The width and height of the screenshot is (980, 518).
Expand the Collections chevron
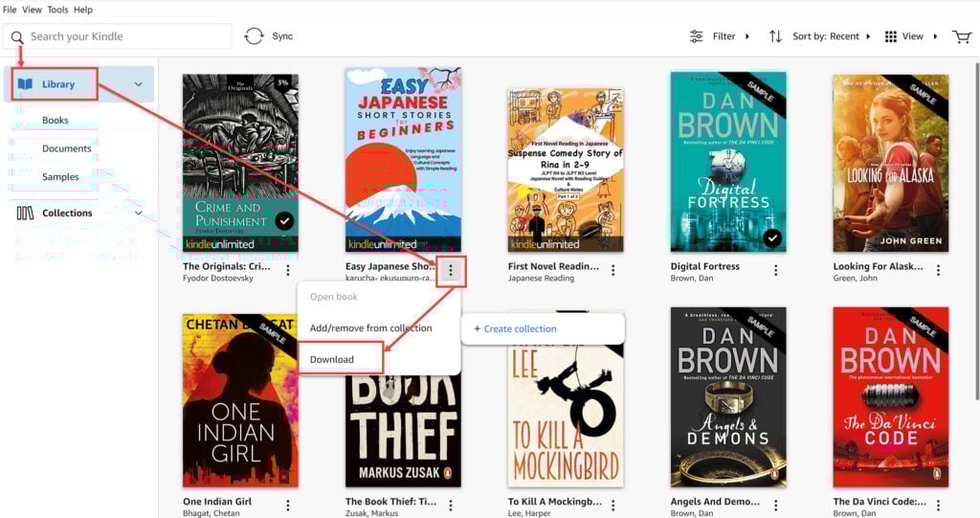[x=138, y=213]
